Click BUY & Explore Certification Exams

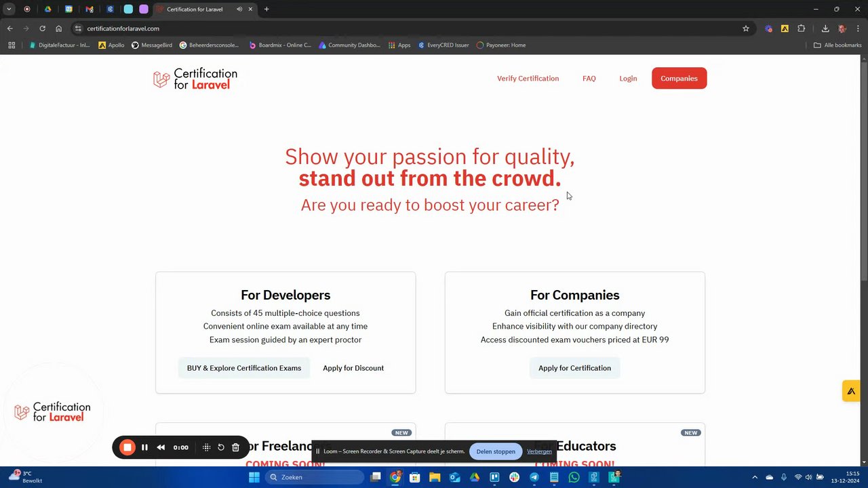click(x=244, y=368)
